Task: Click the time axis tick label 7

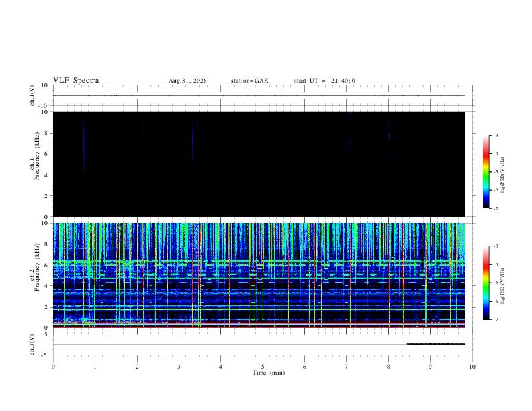Action: pyautogui.click(x=347, y=367)
